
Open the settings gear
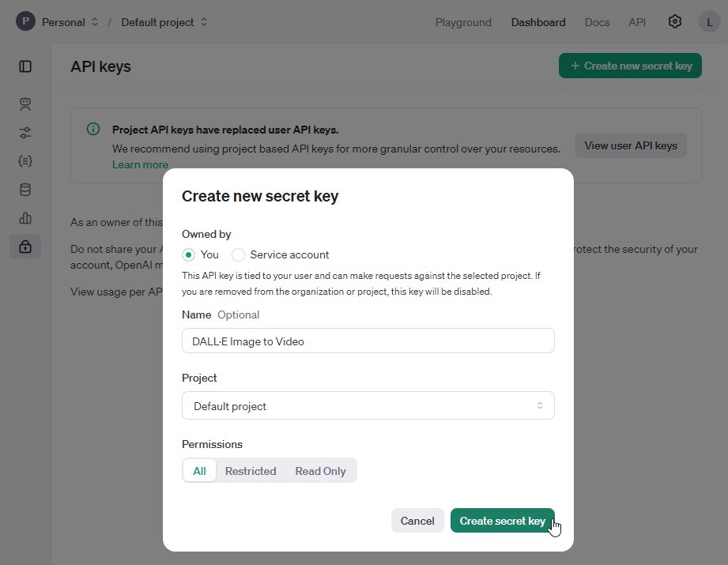(674, 21)
